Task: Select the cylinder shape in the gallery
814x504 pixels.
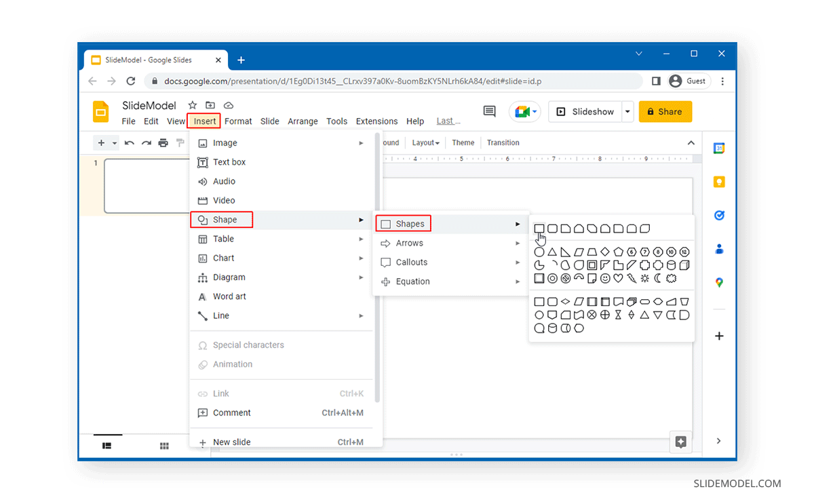Action: point(672,265)
